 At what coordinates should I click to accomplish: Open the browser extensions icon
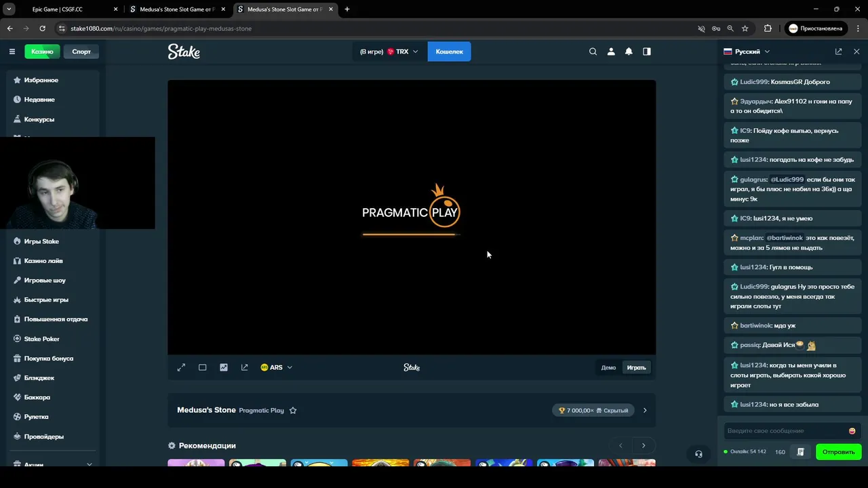click(768, 28)
